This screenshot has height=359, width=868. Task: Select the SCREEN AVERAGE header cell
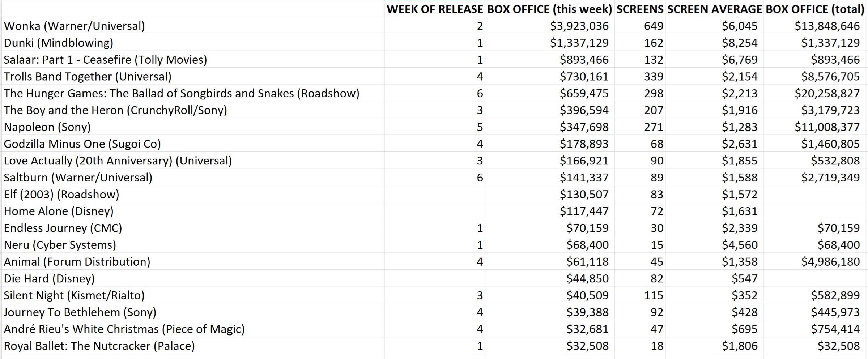click(714, 9)
